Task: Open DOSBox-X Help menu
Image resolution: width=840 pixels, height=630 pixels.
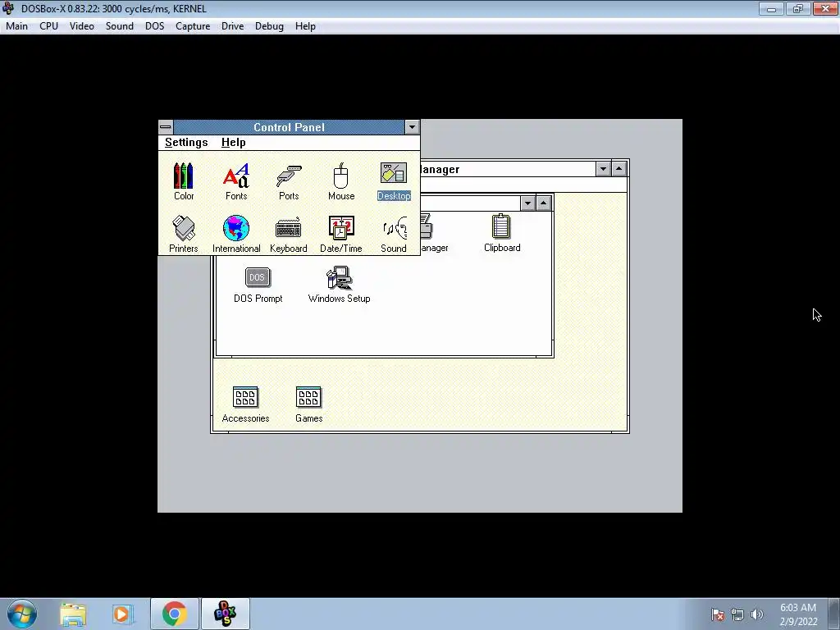Action: pos(305,26)
